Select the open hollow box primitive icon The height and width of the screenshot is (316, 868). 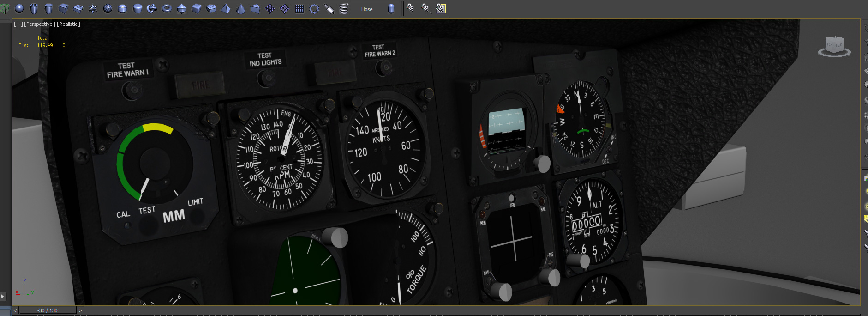(78, 8)
